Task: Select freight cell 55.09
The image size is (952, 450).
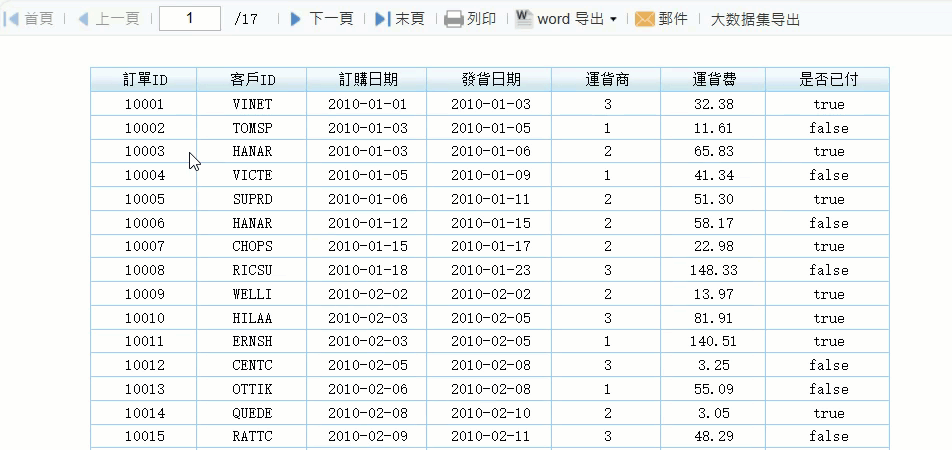Action: point(713,389)
